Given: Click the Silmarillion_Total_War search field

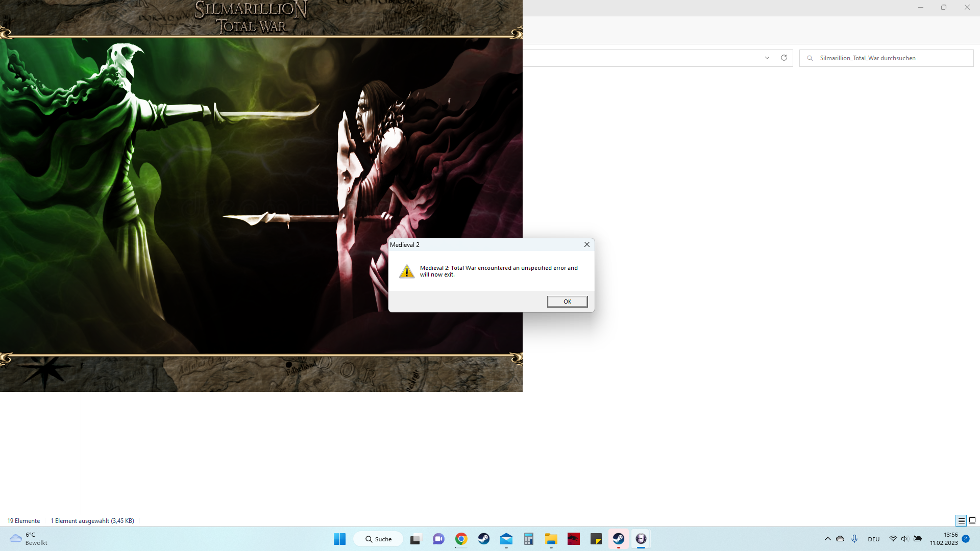Looking at the screenshot, I should click(886, 58).
